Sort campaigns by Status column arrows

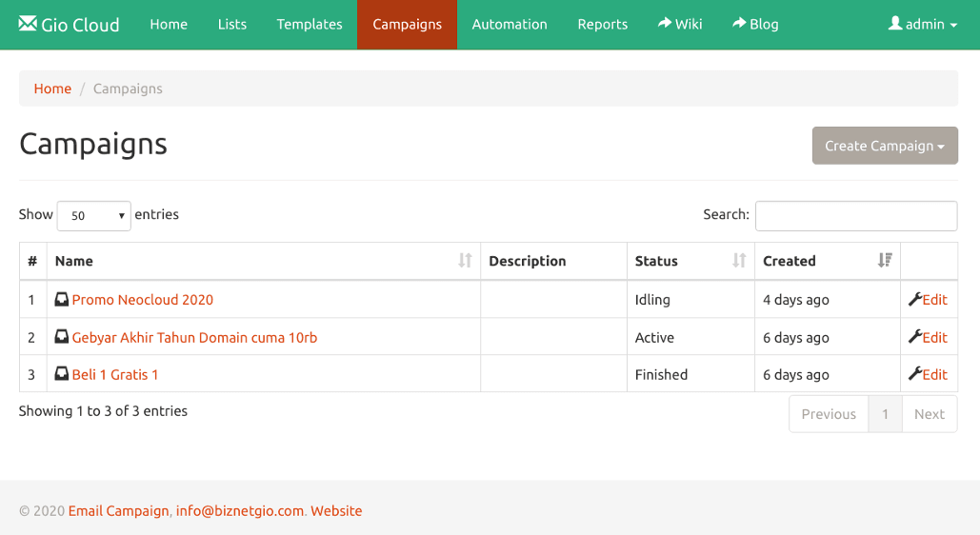(739, 261)
